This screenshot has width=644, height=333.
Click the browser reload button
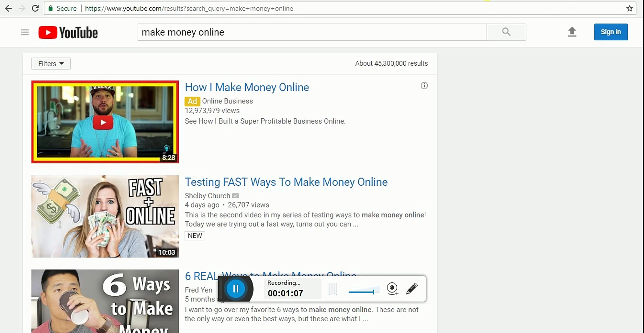[35, 8]
